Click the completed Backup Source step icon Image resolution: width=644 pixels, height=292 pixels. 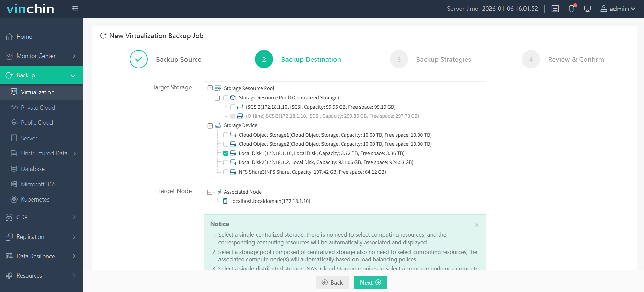139,59
